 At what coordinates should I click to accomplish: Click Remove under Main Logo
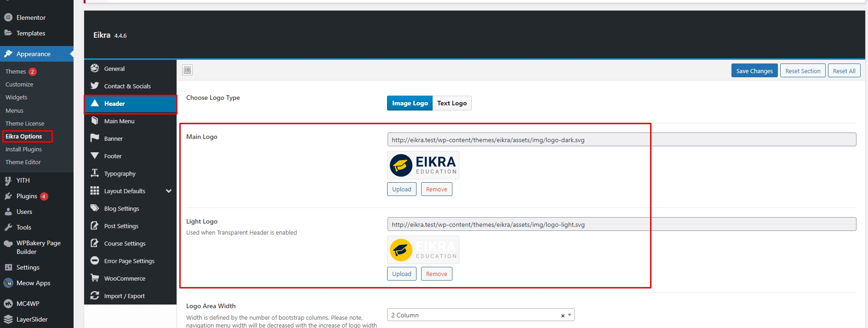436,189
